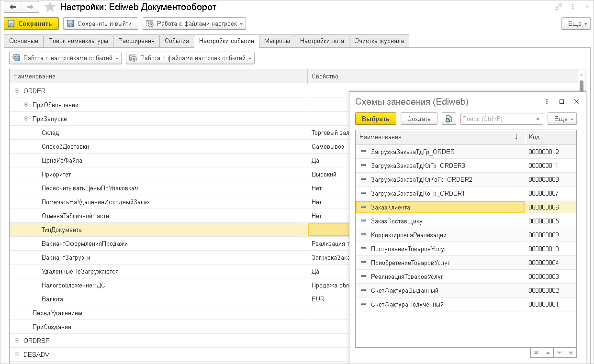
Task: Open dialog's three-dot options menu
Action: pyautogui.click(x=547, y=102)
